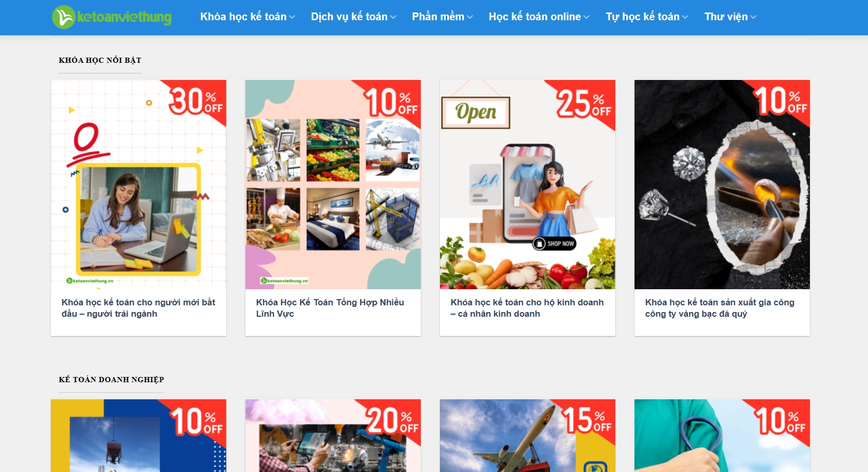Open Khóa Học Kế Toán Tổng Hợp link
This screenshot has width=868, height=472.
[x=330, y=308]
